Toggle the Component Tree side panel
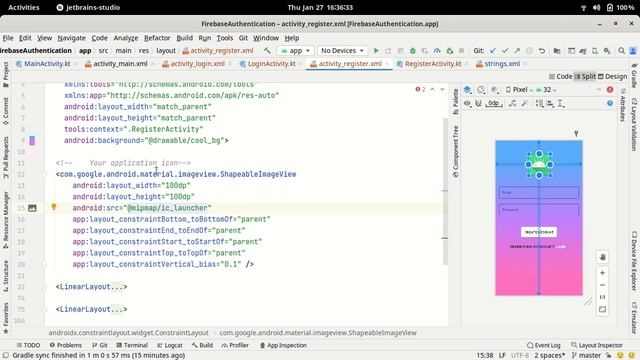Viewport: 640px width, 360px height. 456,151
